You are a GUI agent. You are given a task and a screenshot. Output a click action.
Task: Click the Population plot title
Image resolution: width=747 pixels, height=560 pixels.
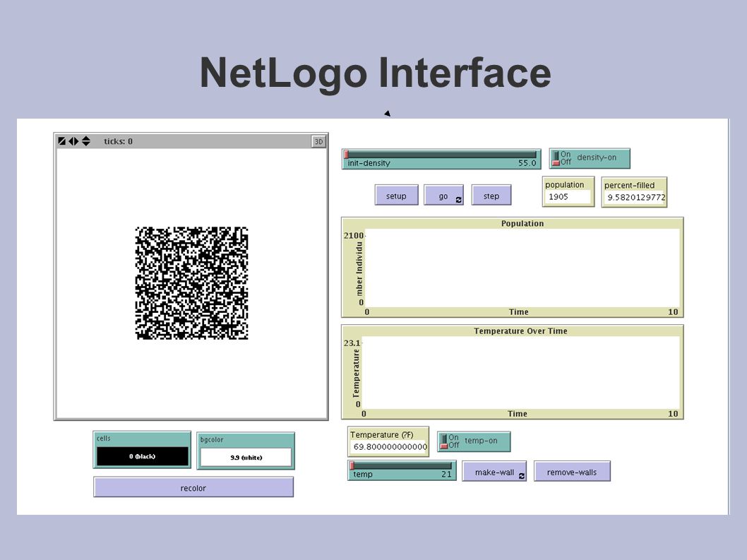pyautogui.click(x=522, y=224)
